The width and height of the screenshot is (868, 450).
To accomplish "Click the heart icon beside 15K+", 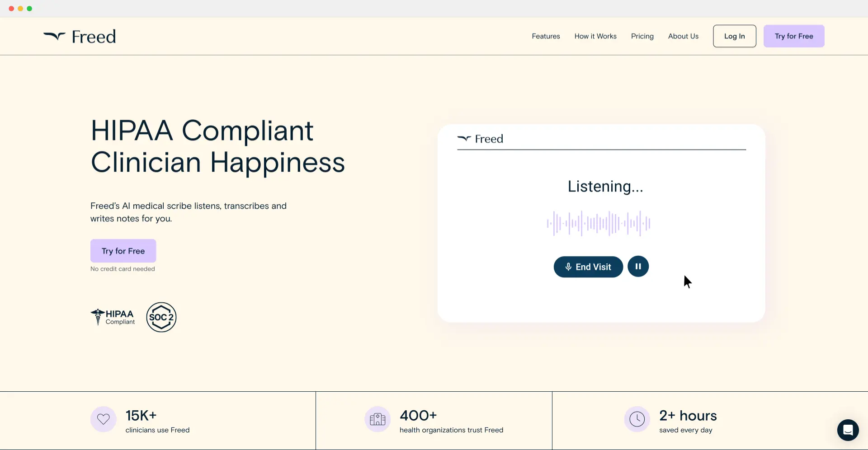I will pyautogui.click(x=104, y=419).
